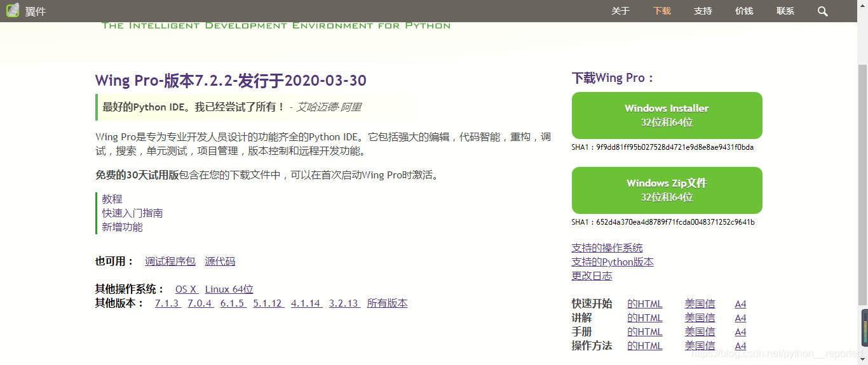Open the 快速入门指南 link
Viewport: 868px width, 365px height.
[132, 213]
